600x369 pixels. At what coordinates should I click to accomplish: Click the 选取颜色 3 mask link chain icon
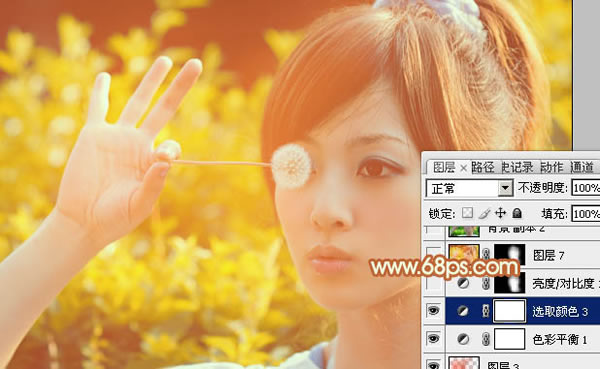486,311
